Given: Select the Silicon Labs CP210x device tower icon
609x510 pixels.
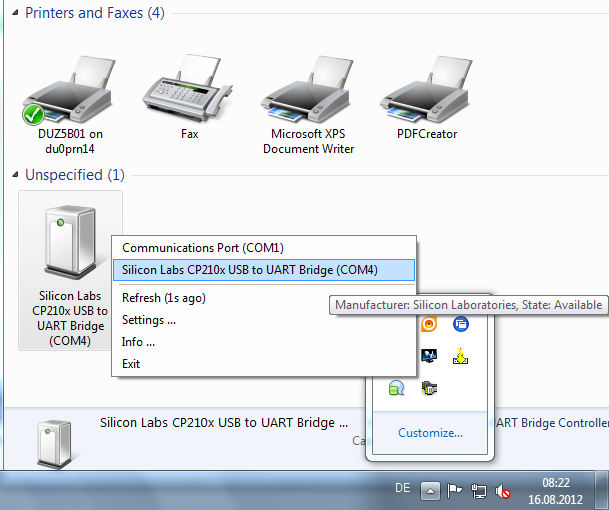Looking at the screenshot, I should (70, 243).
